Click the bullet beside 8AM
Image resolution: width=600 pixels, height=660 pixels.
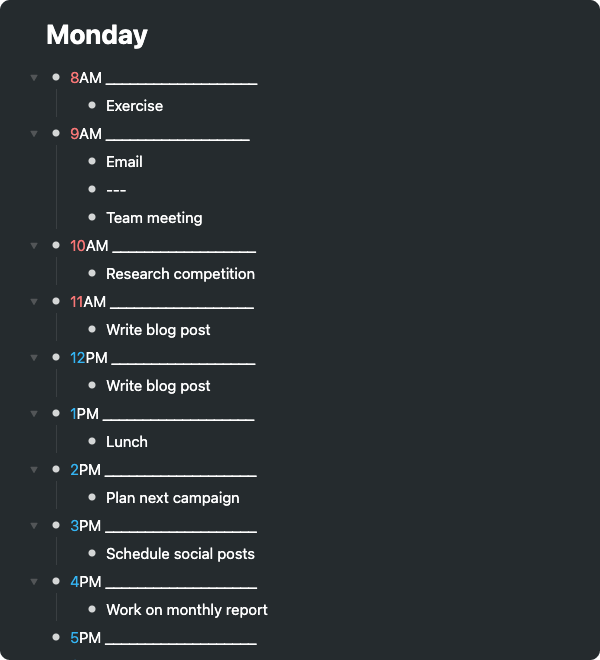click(56, 77)
